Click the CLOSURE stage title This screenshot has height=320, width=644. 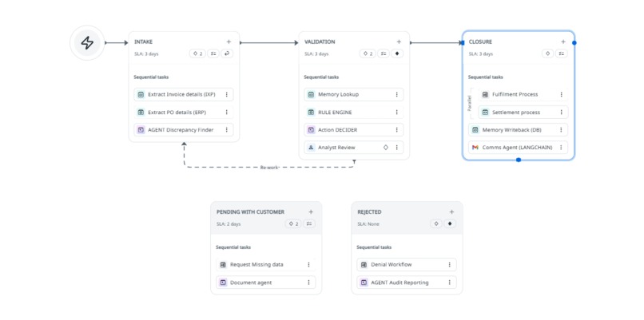480,41
